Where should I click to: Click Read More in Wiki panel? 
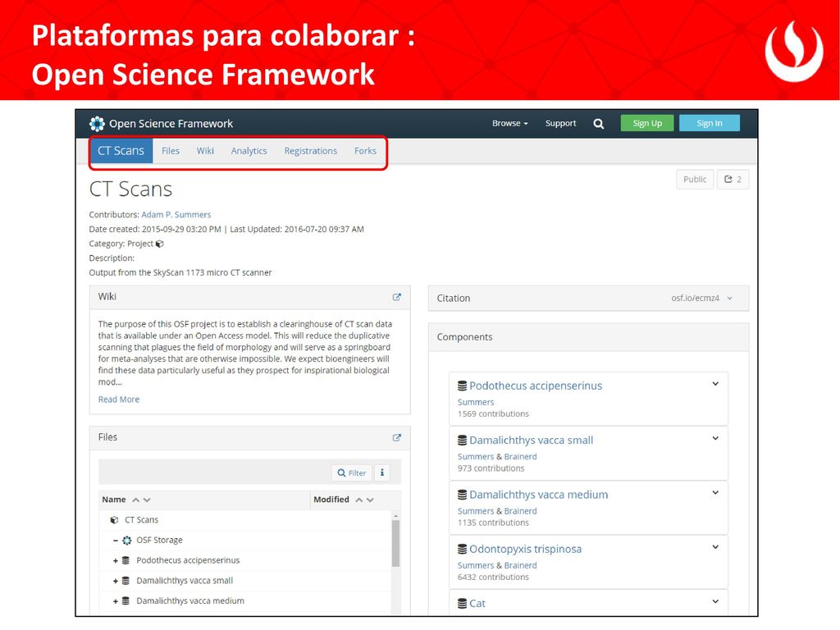point(119,399)
